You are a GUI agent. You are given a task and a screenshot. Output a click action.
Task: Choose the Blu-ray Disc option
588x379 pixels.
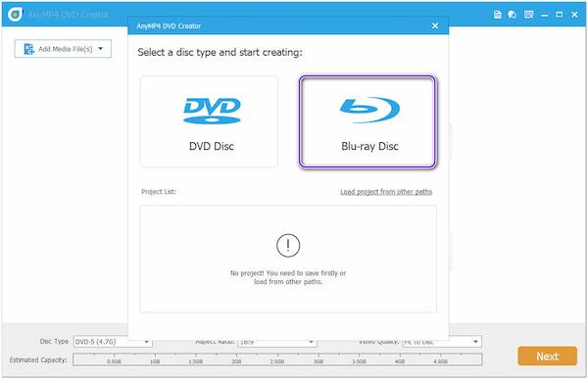click(x=367, y=121)
